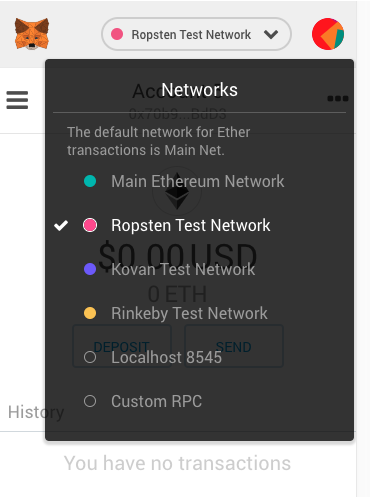The height and width of the screenshot is (497, 370).
Task: Open the hamburger sidebar menu
Action: [x=17, y=100]
